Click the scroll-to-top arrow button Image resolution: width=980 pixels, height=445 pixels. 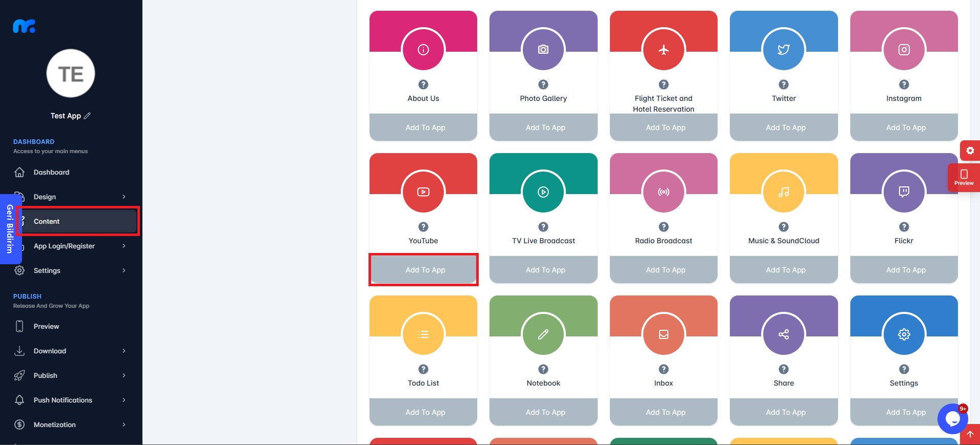(x=970, y=434)
